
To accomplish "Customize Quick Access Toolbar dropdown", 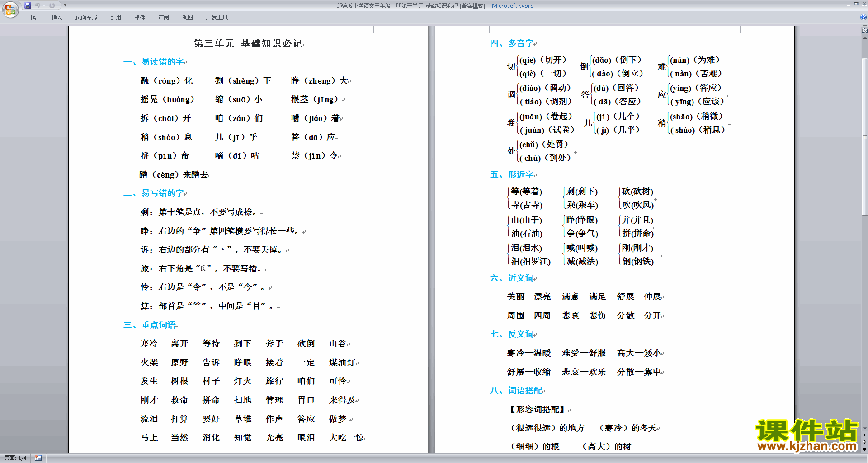I will pos(65,5).
